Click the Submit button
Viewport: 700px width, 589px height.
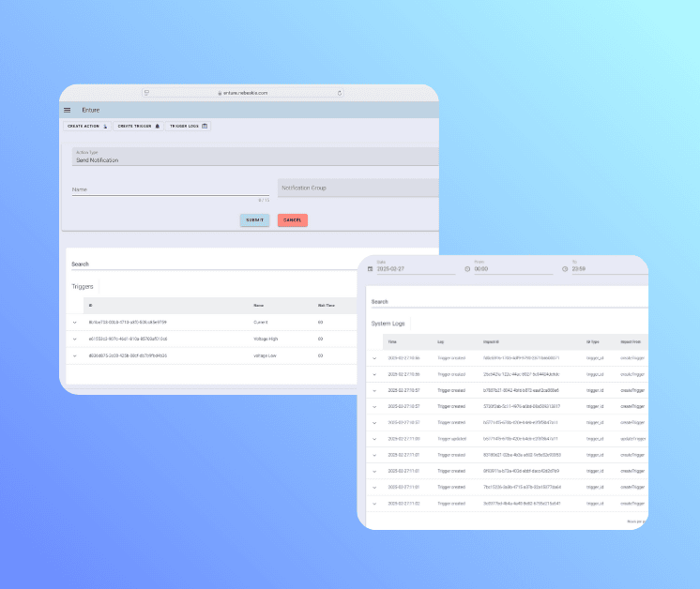coord(254,220)
